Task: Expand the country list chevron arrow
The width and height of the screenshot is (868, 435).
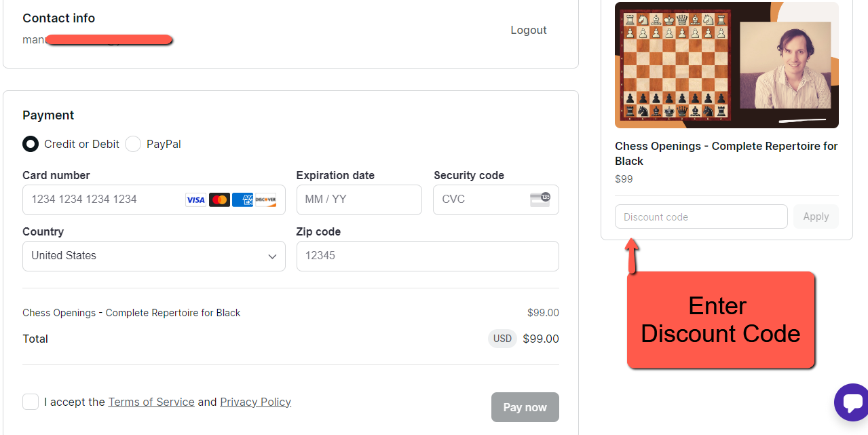Action: [272, 257]
